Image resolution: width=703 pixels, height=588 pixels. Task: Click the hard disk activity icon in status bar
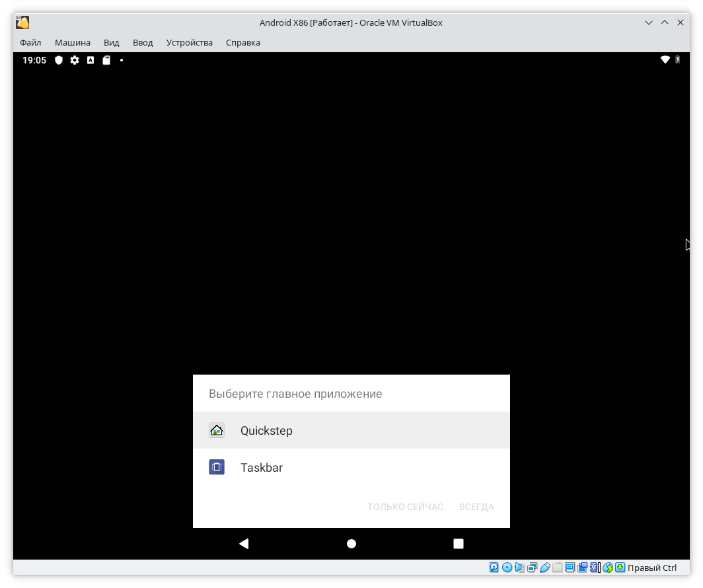(x=494, y=568)
